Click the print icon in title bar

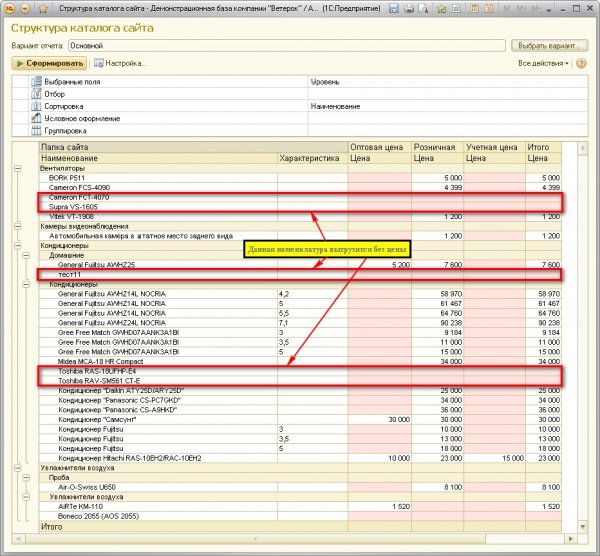tap(408, 8)
